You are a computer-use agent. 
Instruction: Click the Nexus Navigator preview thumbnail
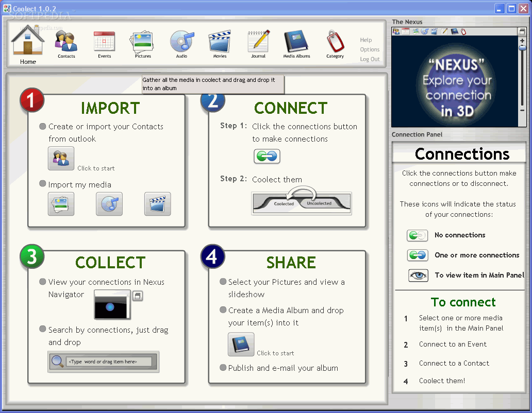pyautogui.click(x=112, y=304)
